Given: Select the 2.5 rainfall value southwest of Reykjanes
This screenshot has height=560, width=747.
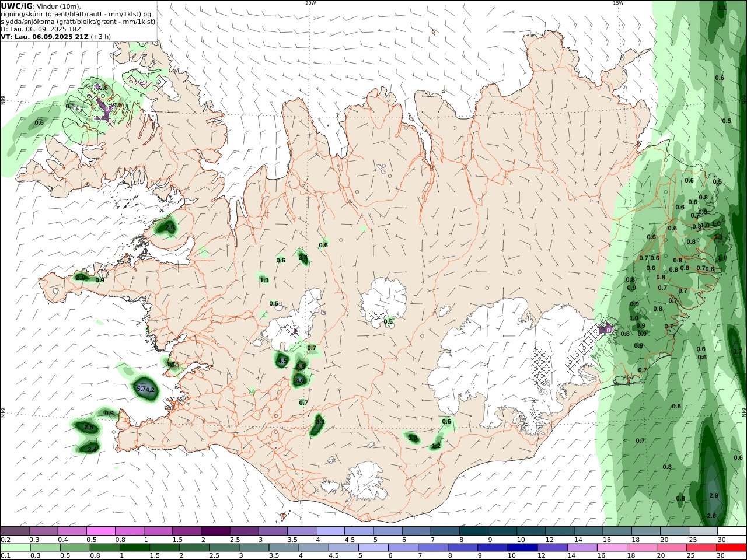Looking at the screenshot, I should click(x=89, y=427).
